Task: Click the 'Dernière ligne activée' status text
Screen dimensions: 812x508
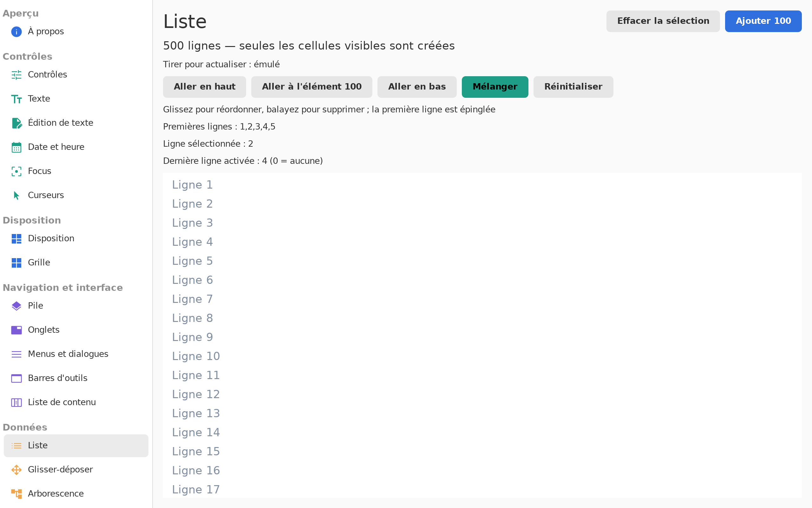Action: click(x=243, y=161)
